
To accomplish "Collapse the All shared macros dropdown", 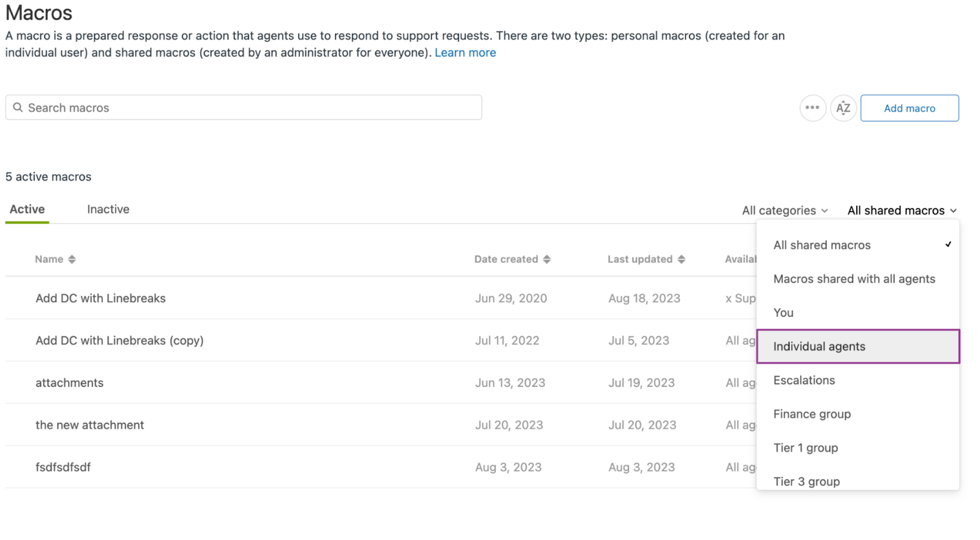I will [902, 211].
